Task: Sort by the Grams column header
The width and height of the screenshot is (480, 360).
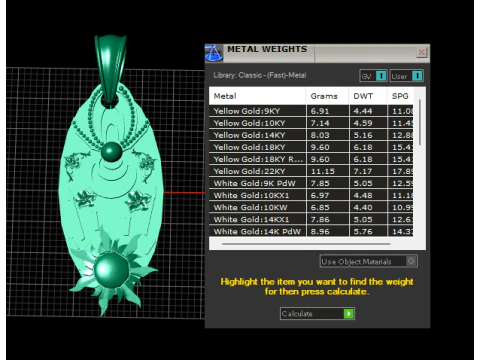Action: coord(327,96)
